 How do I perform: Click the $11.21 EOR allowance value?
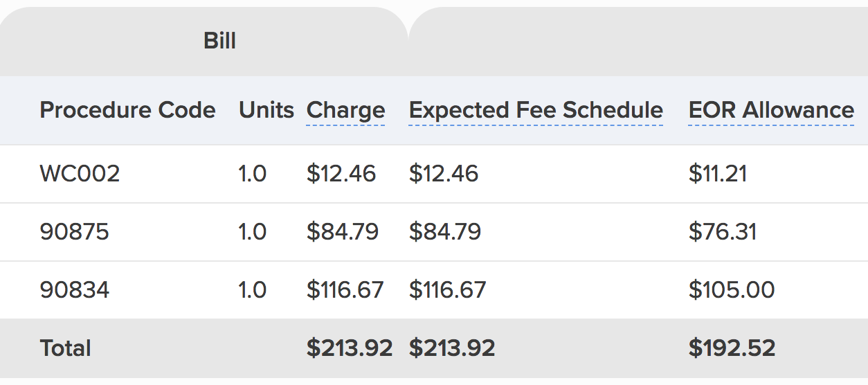coord(718,173)
